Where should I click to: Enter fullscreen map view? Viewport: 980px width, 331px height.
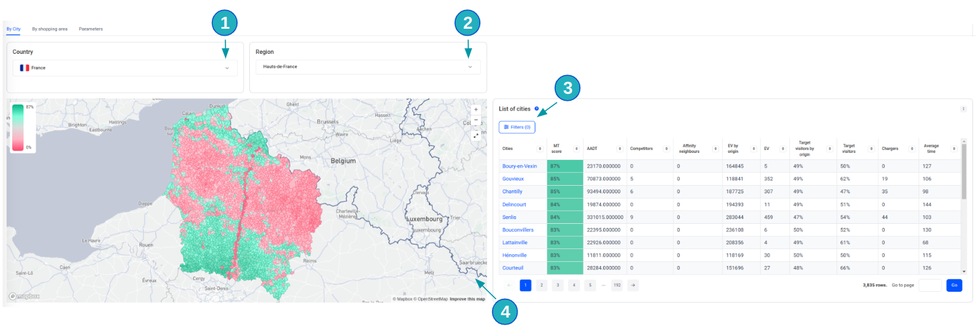coord(476,135)
